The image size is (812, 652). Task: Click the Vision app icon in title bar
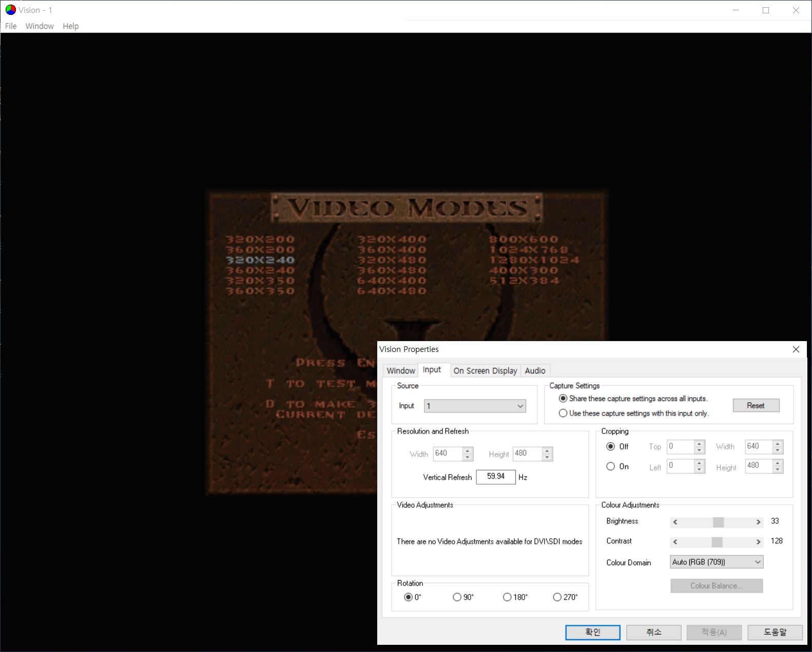pyautogui.click(x=10, y=10)
